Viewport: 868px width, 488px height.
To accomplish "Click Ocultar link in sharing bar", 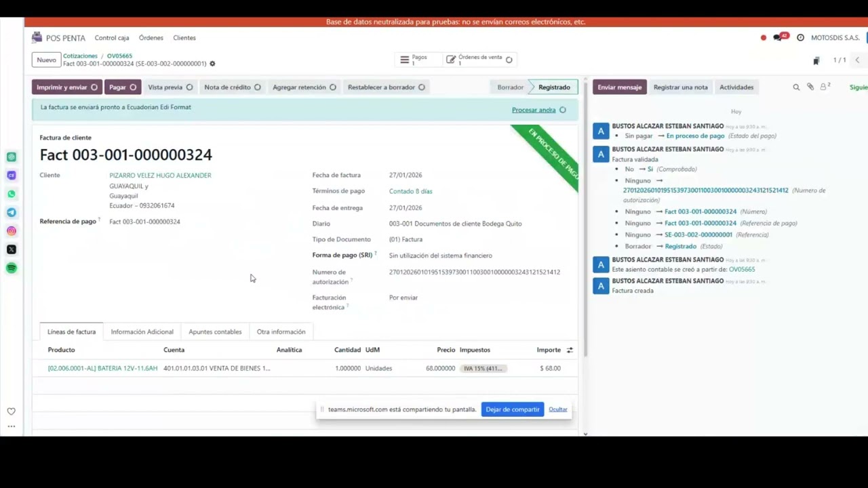I will [x=558, y=409].
